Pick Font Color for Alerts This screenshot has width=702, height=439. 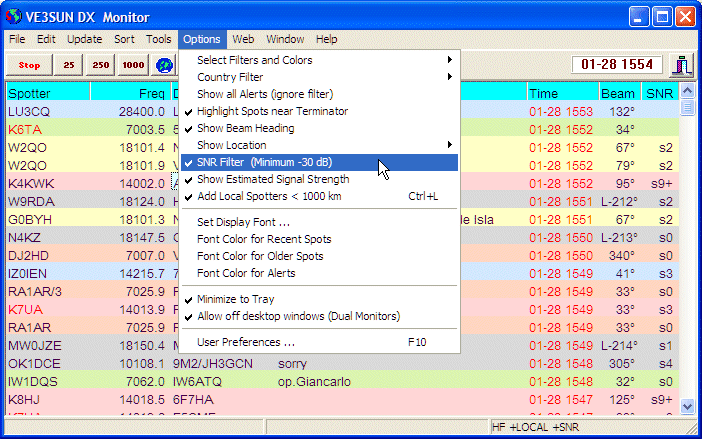246,273
